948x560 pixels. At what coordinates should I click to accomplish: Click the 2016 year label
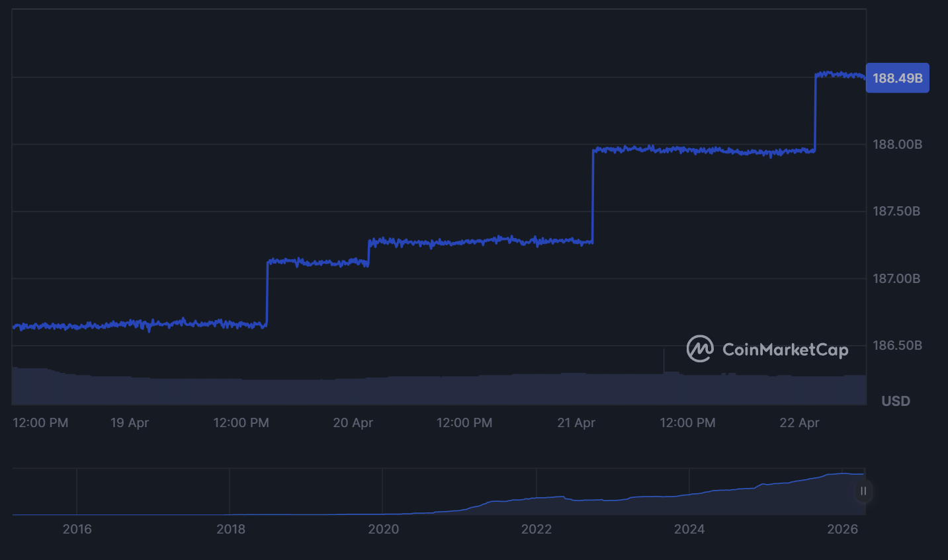click(x=77, y=529)
